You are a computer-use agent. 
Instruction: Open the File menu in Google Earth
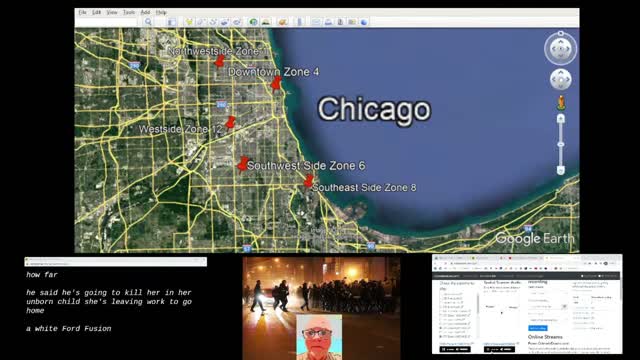pyautogui.click(x=82, y=12)
